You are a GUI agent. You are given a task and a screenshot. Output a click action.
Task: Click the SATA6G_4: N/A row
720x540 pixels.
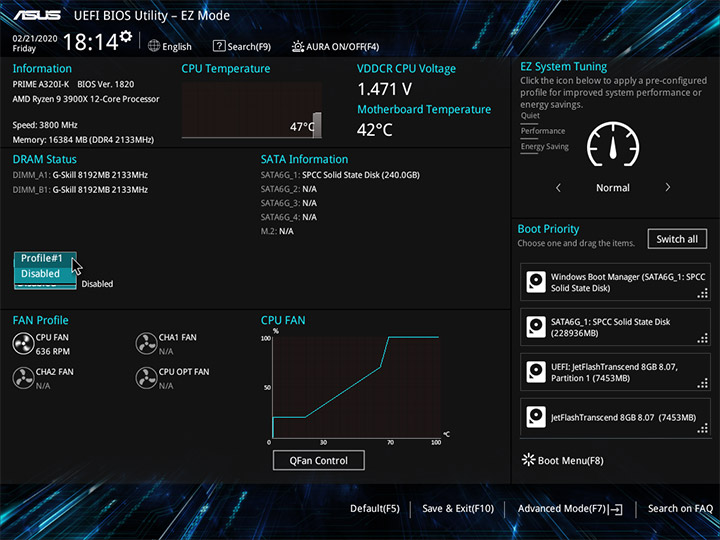coord(289,217)
